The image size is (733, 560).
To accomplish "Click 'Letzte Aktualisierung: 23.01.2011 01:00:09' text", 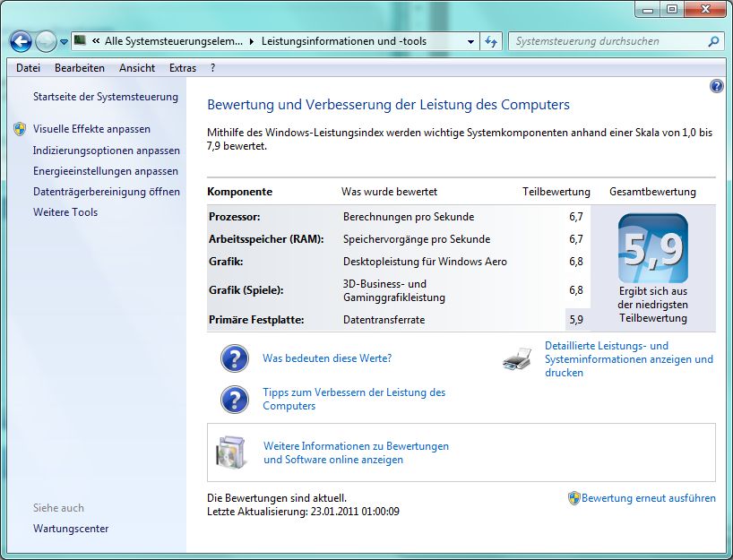I will 303,512.
